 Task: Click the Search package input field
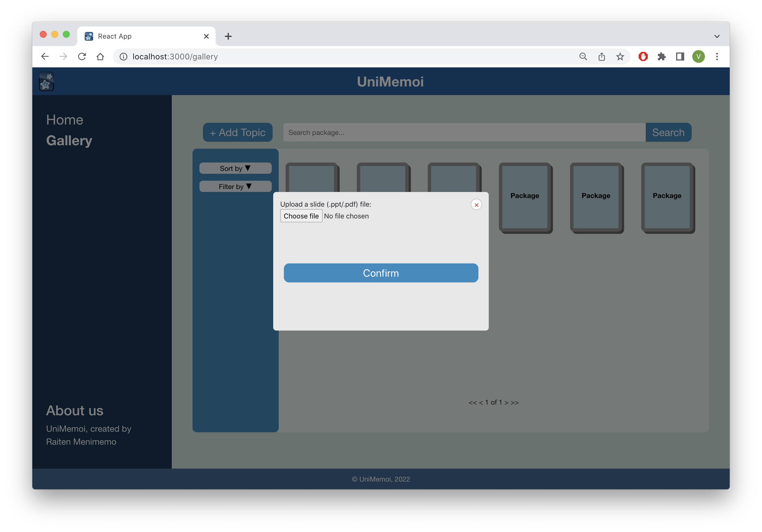point(464,132)
